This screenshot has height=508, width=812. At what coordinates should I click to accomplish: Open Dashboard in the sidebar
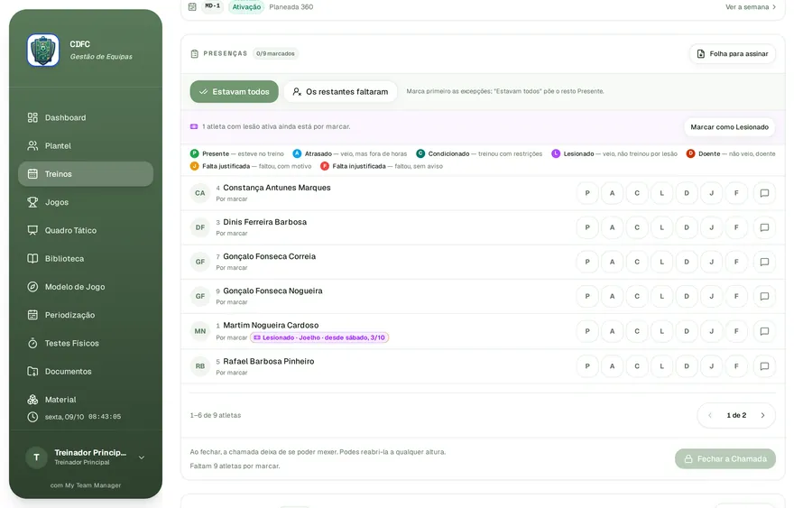click(x=86, y=117)
